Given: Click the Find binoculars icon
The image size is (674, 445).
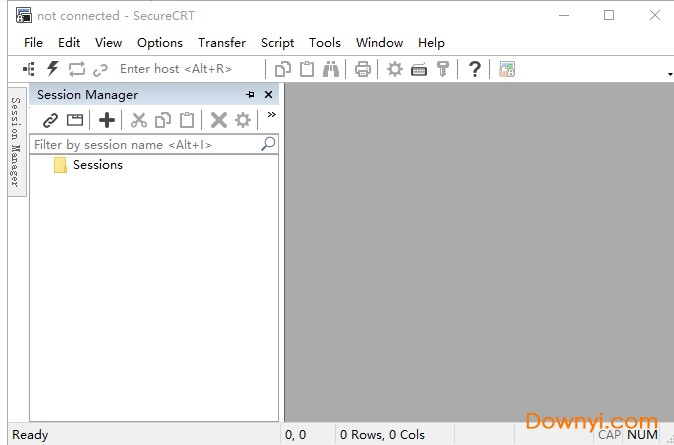Looking at the screenshot, I should pyautogui.click(x=332, y=69).
